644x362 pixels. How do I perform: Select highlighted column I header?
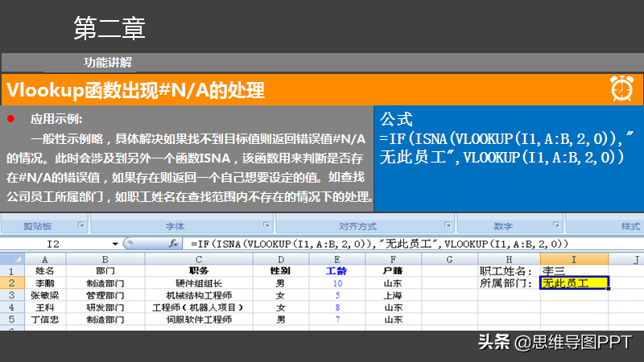coord(574,259)
